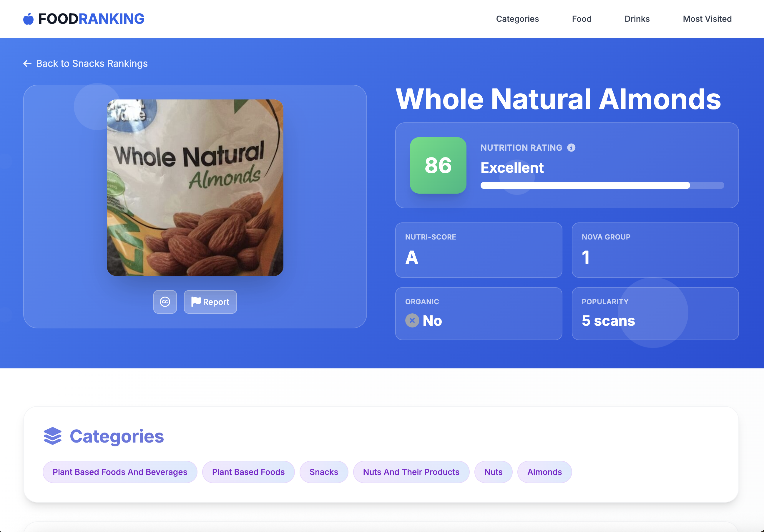The image size is (764, 532).
Task: Click the Almonds category chip
Action: click(x=544, y=472)
